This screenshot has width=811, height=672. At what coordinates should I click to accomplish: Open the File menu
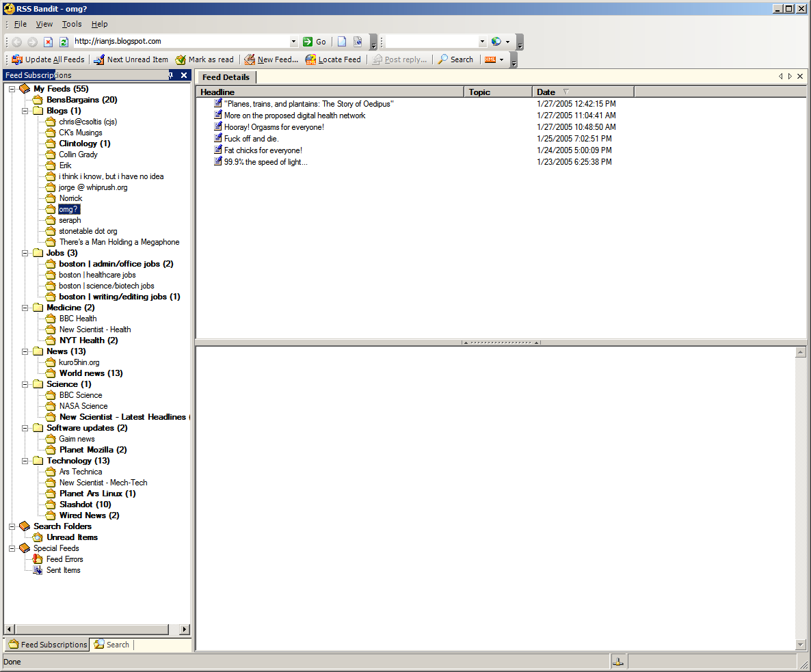21,24
